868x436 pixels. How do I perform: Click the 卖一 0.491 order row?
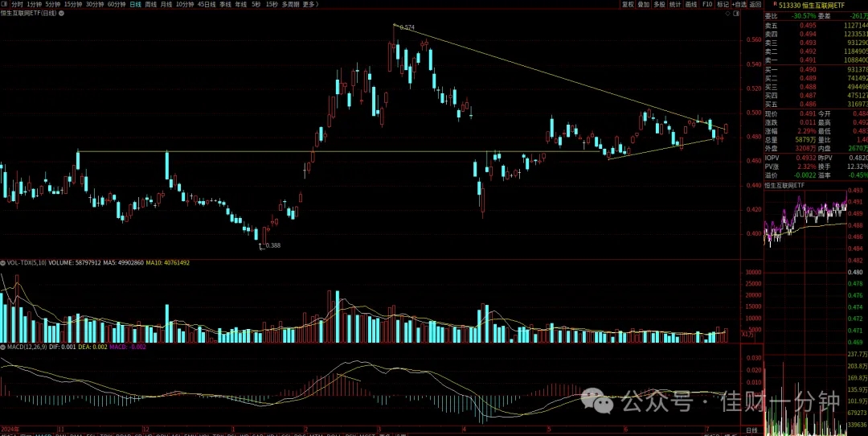[816, 60]
